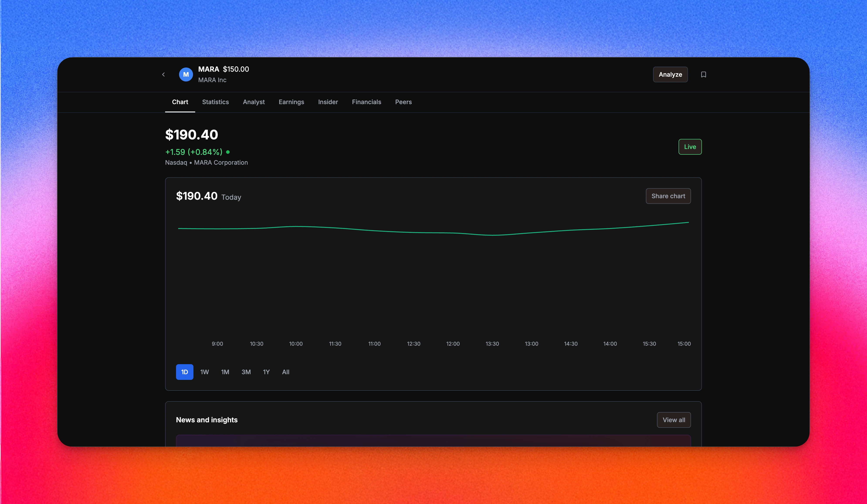The image size is (867, 504).
Task: Select the 1W time range
Action: point(204,372)
